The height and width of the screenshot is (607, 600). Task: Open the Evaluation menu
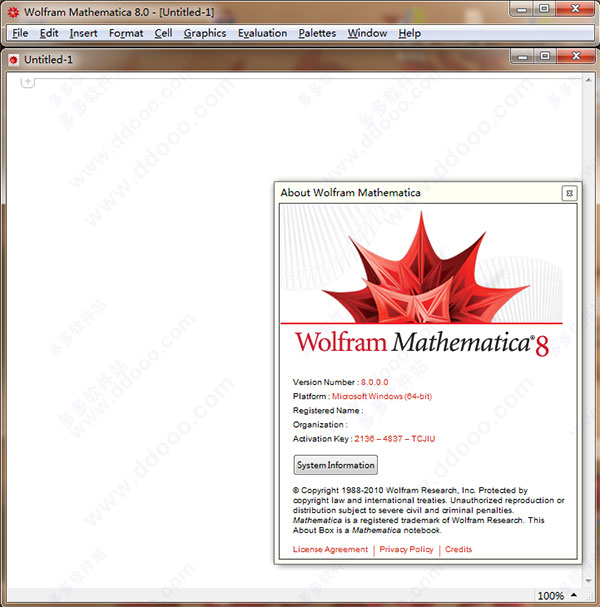262,33
